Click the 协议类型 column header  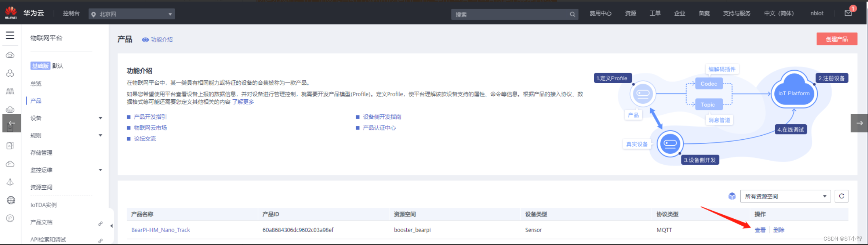667,214
